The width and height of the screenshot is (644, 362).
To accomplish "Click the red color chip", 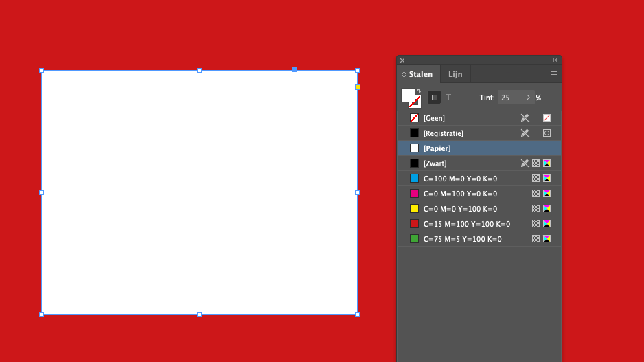I will pyautogui.click(x=415, y=223).
